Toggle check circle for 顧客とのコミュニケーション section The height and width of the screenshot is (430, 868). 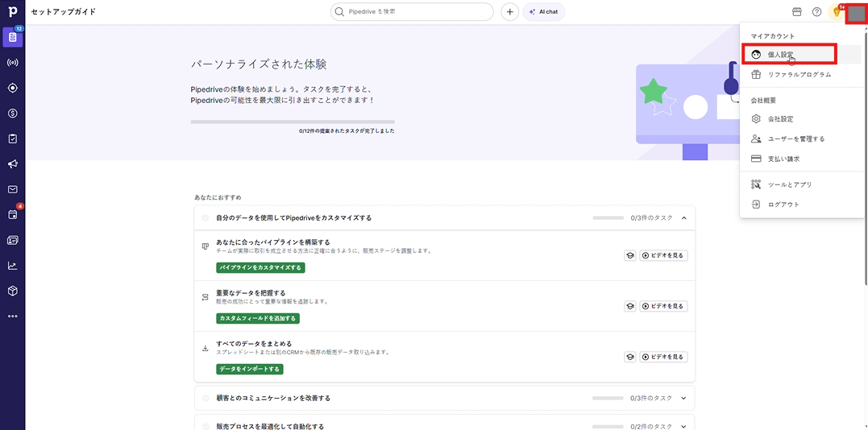coord(206,398)
